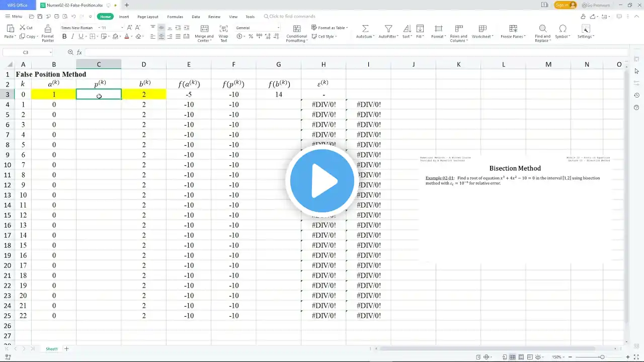
Task: Toggle middle vertical alignment
Action: pos(162,28)
